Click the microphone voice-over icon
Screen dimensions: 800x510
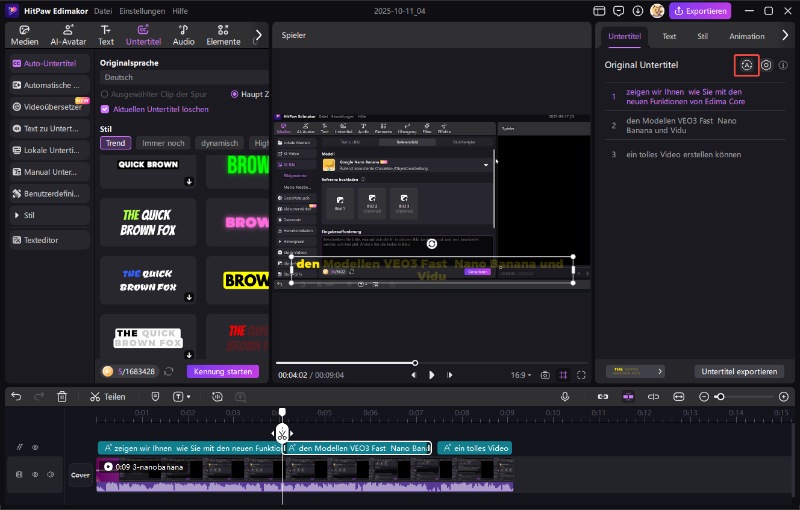pyautogui.click(x=565, y=397)
